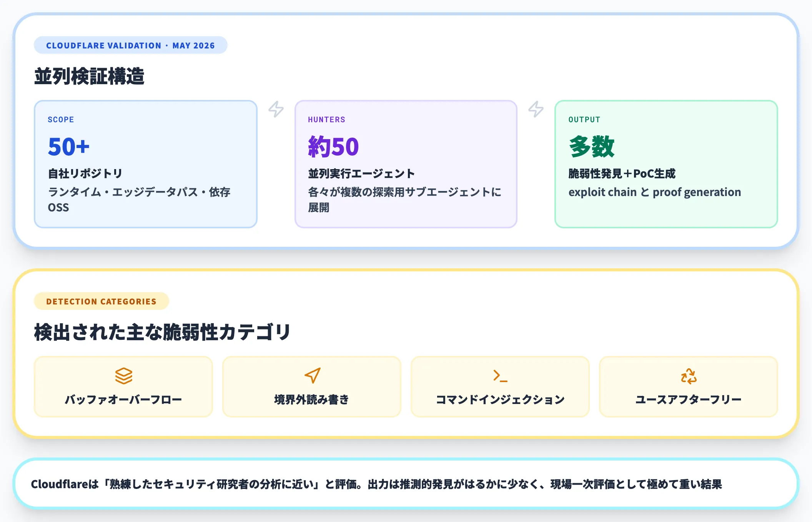Open the ユースアフターフリー category card
This screenshot has width=812, height=522.
tap(689, 387)
